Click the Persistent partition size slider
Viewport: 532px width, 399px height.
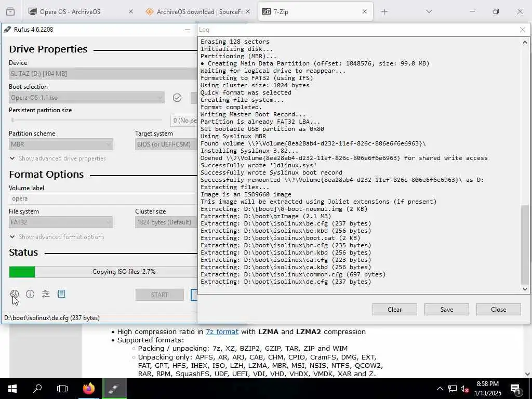pos(86,120)
